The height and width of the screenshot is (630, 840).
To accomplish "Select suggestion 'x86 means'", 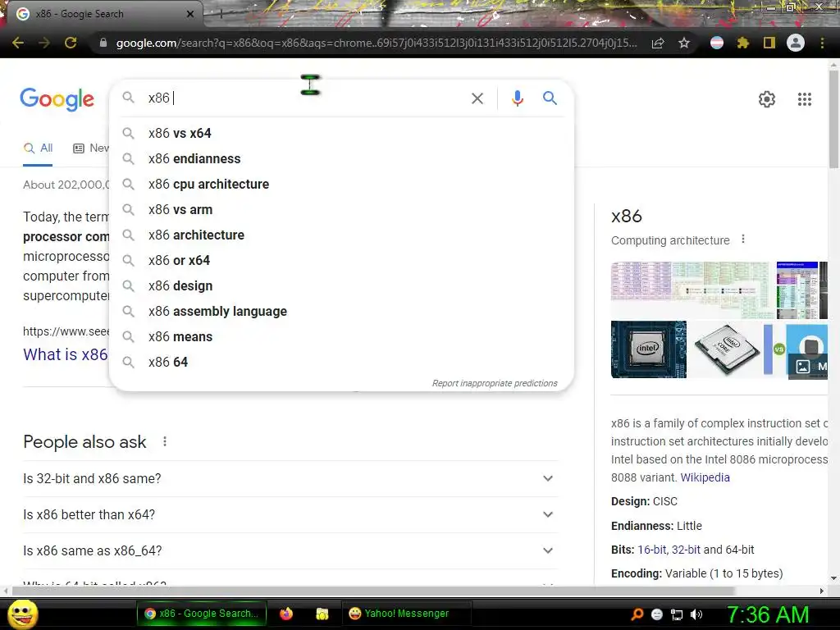I will (341, 336).
